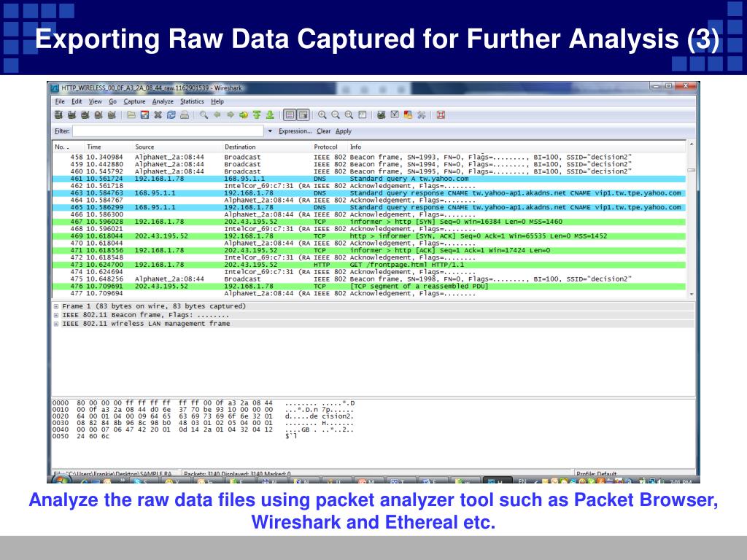Open the Filter history dropdown arrow
Screen dimensions: 747x560
270,131
